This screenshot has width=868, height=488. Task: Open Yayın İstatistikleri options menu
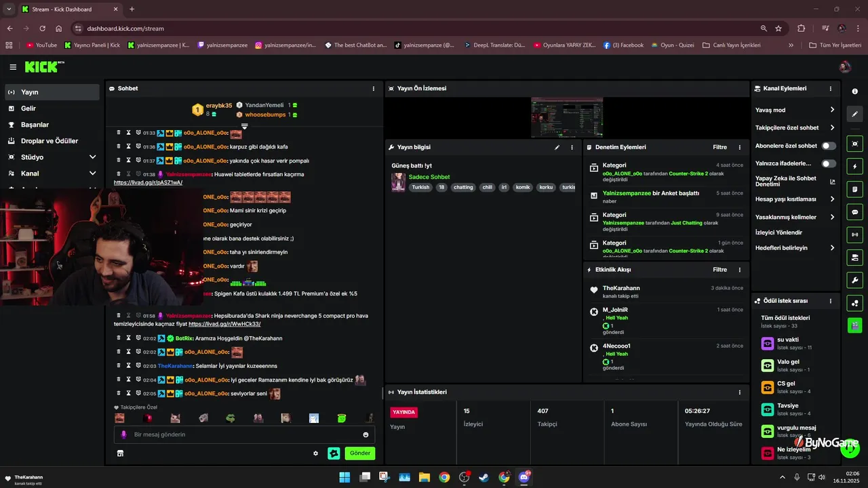740,392
